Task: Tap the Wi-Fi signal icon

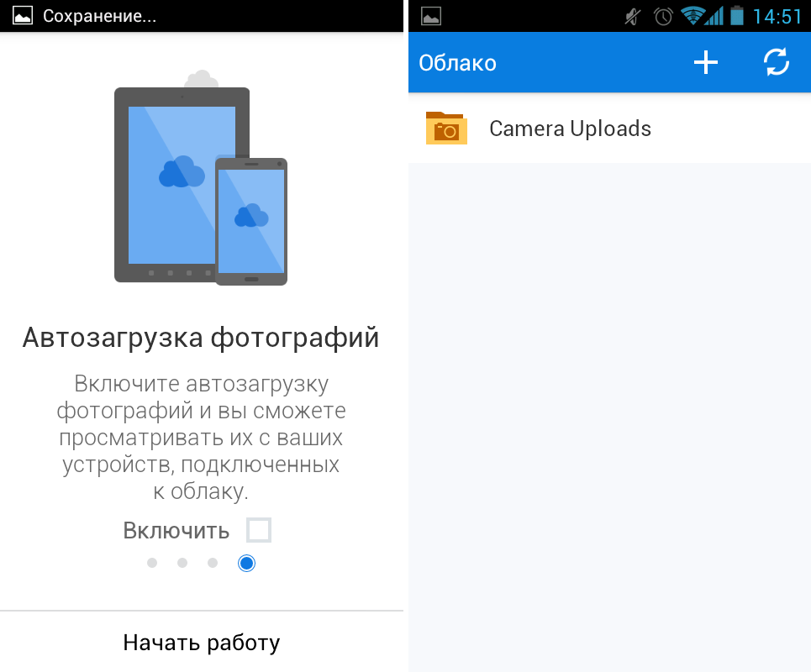Action: [693, 16]
